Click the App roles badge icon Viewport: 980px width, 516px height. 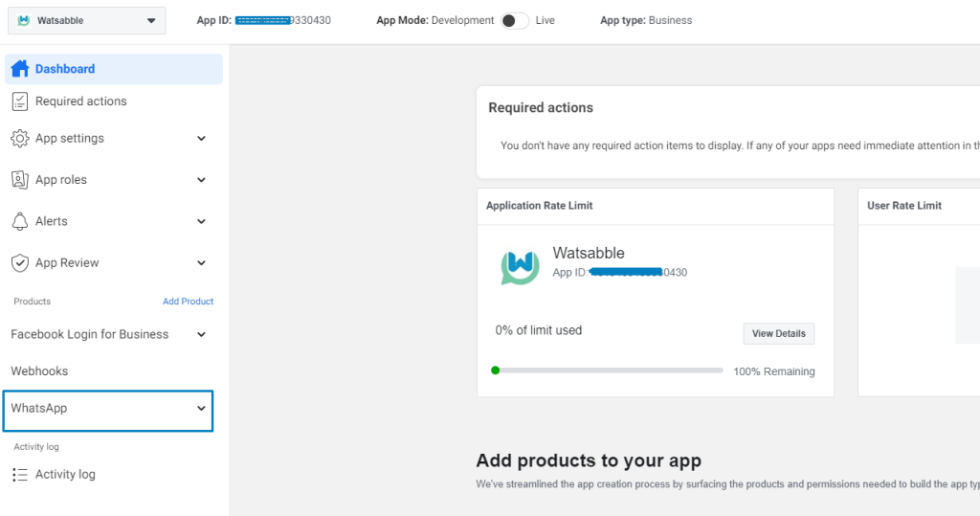click(x=20, y=180)
